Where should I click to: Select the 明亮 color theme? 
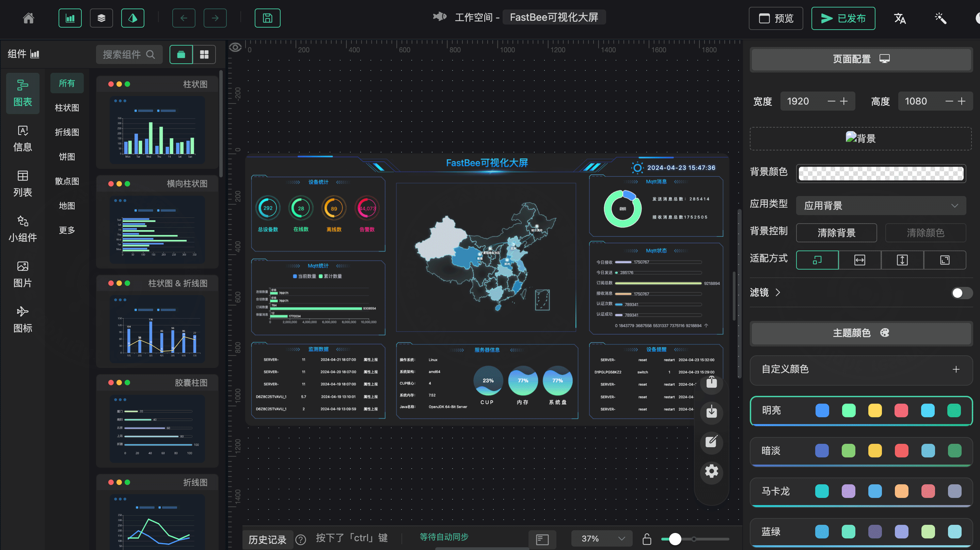[x=861, y=411]
